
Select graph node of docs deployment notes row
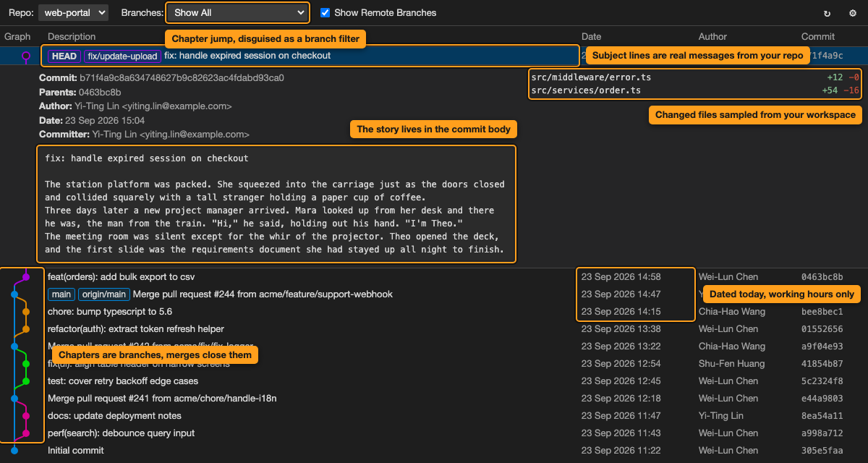[x=26, y=416]
